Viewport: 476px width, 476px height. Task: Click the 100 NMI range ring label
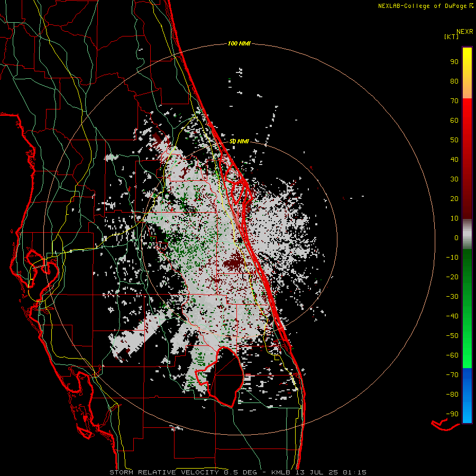pyautogui.click(x=239, y=43)
